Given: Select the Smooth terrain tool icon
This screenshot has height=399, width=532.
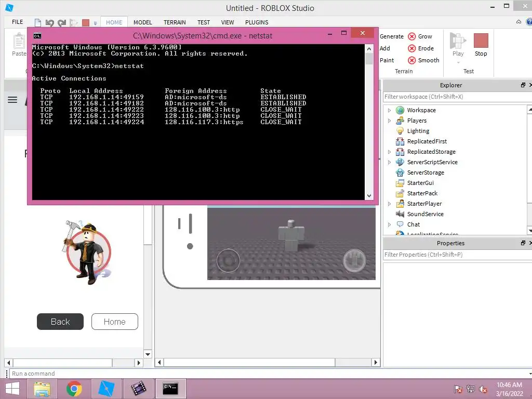Looking at the screenshot, I should point(411,60).
